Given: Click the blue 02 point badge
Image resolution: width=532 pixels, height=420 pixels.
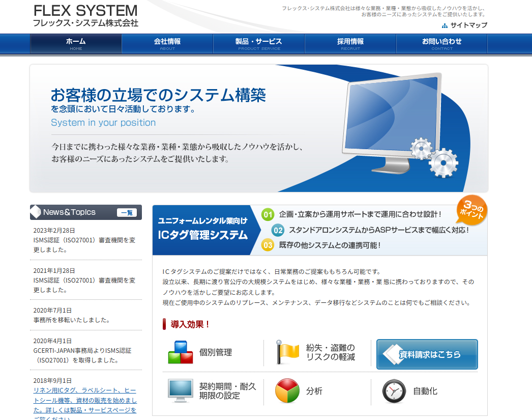Looking at the screenshot, I should click(278, 230).
